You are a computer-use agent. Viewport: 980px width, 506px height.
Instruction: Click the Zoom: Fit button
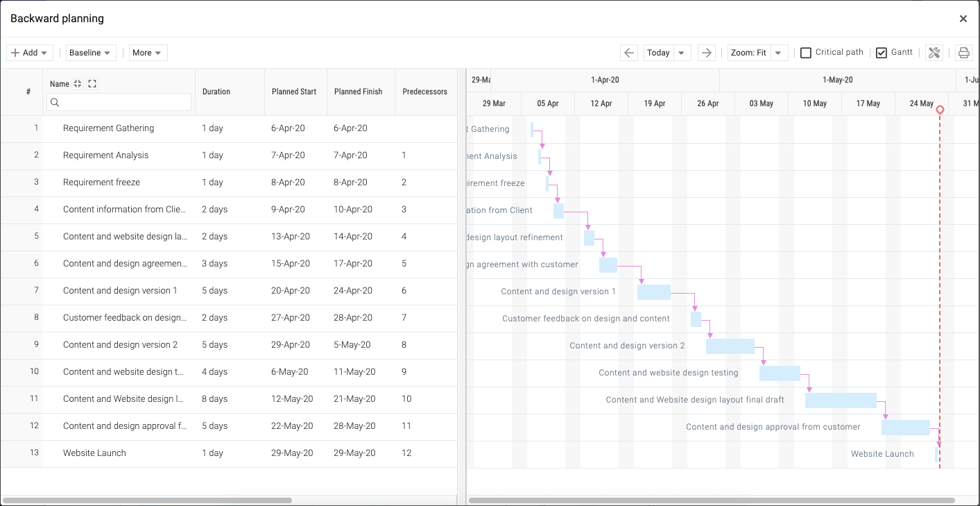point(749,53)
